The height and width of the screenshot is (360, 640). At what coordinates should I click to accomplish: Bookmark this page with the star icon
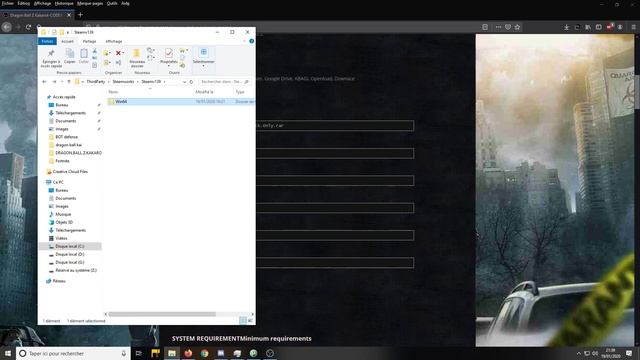pos(517,27)
